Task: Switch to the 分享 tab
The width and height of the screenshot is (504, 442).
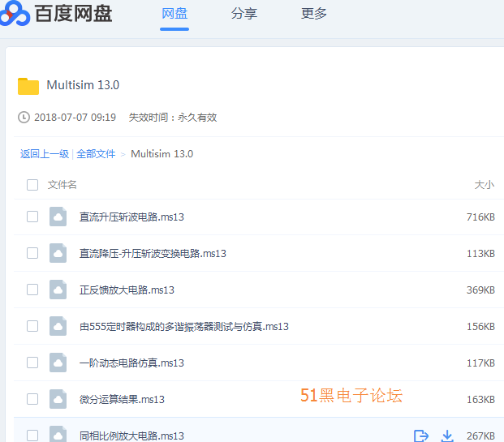Action: (x=244, y=14)
